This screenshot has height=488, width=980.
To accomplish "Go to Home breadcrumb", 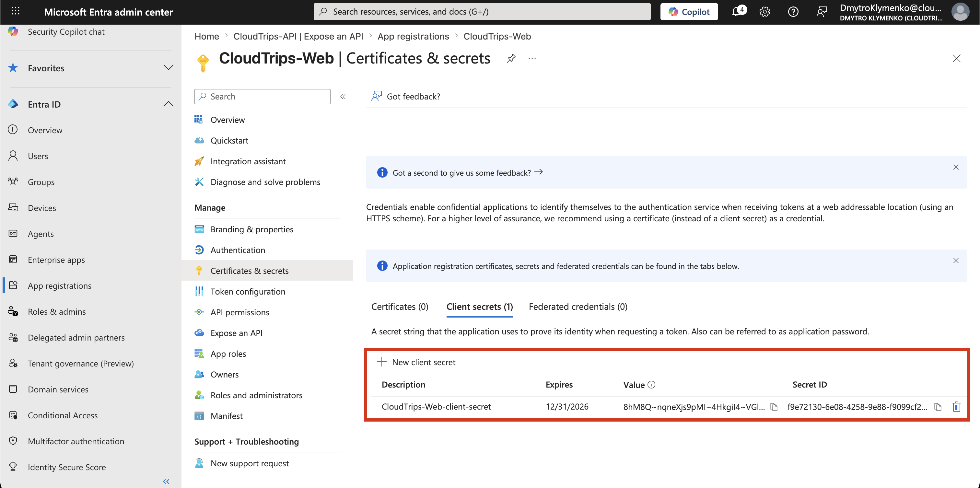I will point(206,36).
